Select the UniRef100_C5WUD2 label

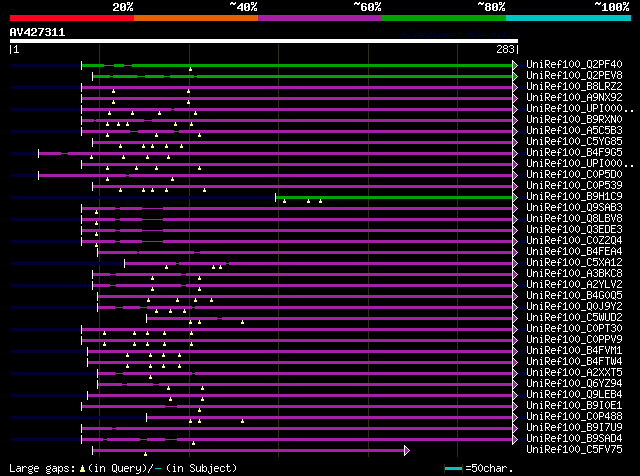pyautogui.click(x=574, y=318)
